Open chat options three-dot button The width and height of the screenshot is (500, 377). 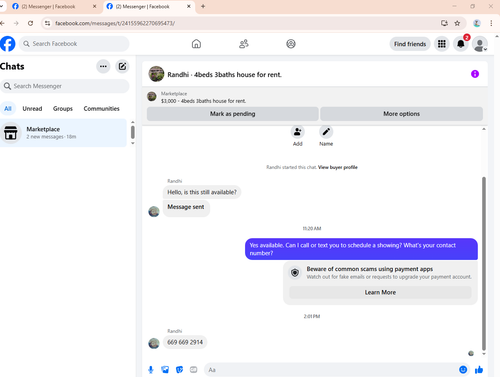(x=103, y=66)
